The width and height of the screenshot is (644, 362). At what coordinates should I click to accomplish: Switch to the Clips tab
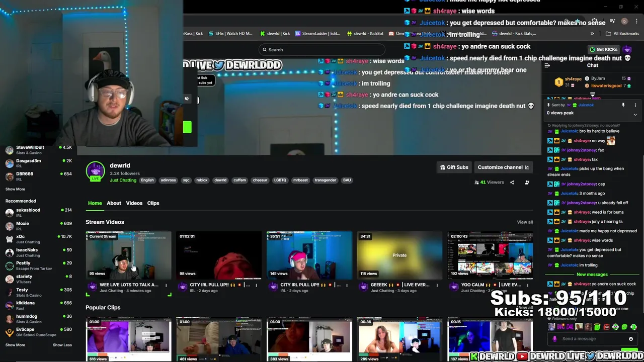[x=153, y=203]
